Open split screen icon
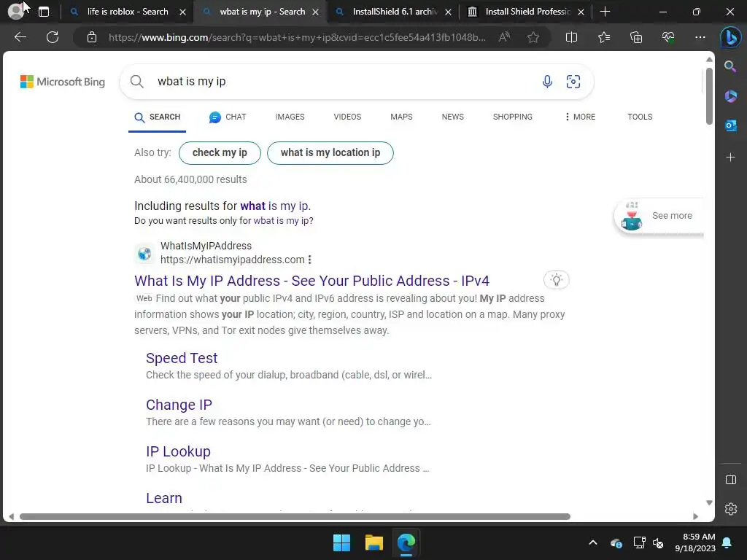The height and width of the screenshot is (560, 747). pos(571,37)
